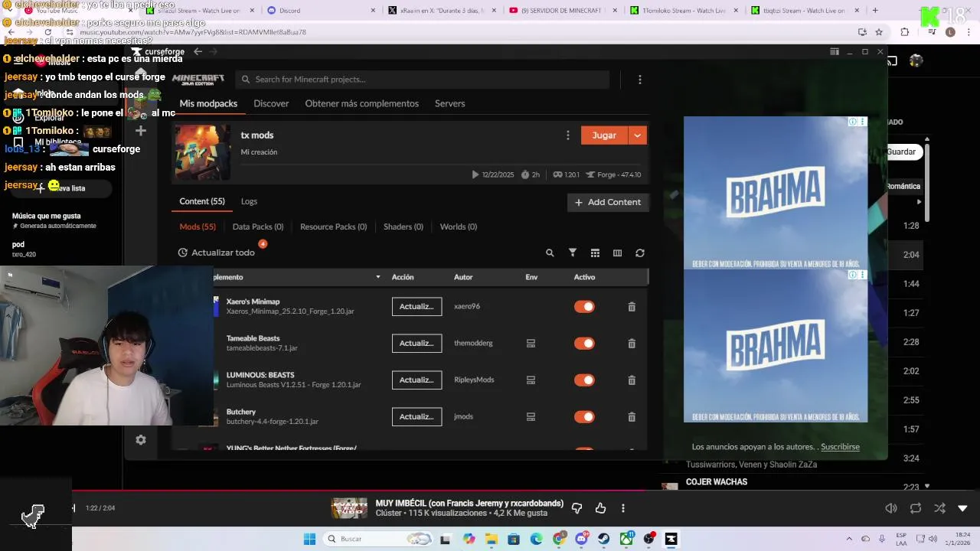This screenshot has width=980, height=551.
Task: Go back in CurseForge window
Action: tap(198, 51)
